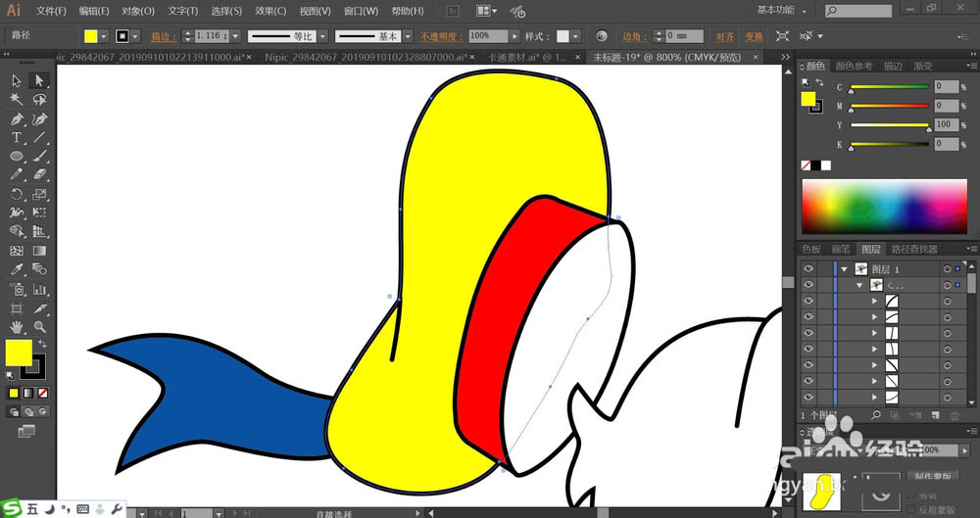The width and height of the screenshot is (980, 518).
Task: Hide 图层 1 layer with eye icon
Action: pos(808,268)
